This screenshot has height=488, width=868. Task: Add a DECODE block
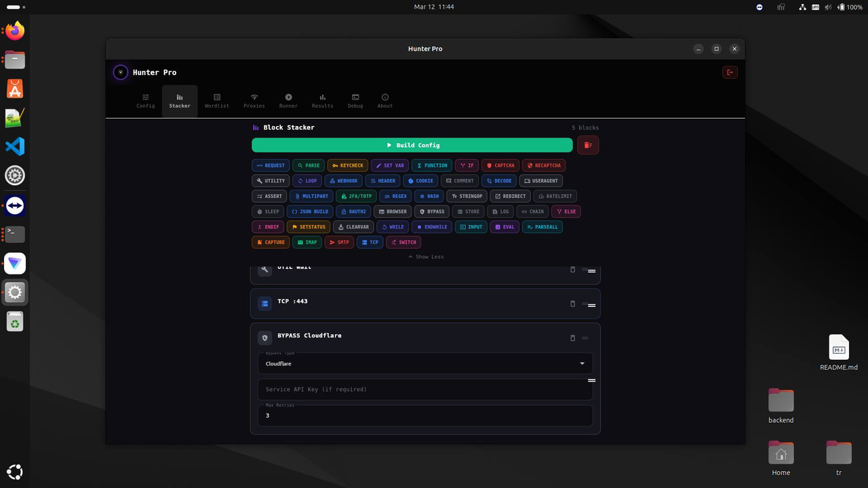[x=498, y=181]
